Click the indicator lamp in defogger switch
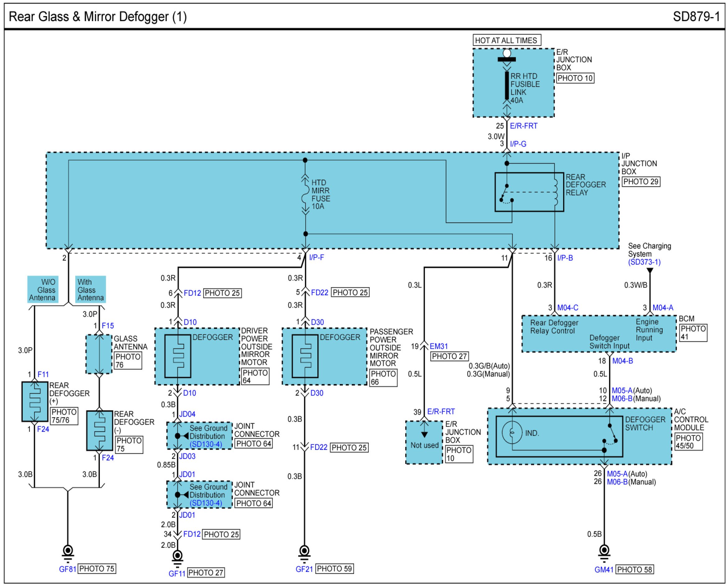The image size is (728, 587). tap(512, 432)
